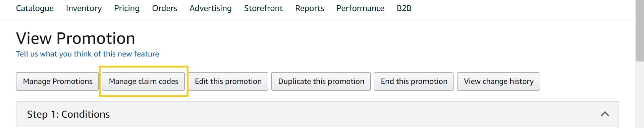View change history of the promotion
The height and width of the screenshot is (129, 644).
(498, 81)
